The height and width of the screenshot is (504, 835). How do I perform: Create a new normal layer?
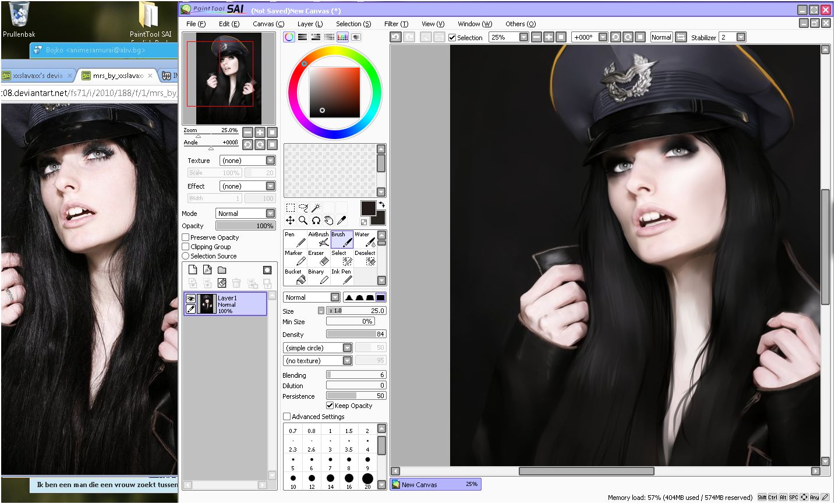pos(193,270)
